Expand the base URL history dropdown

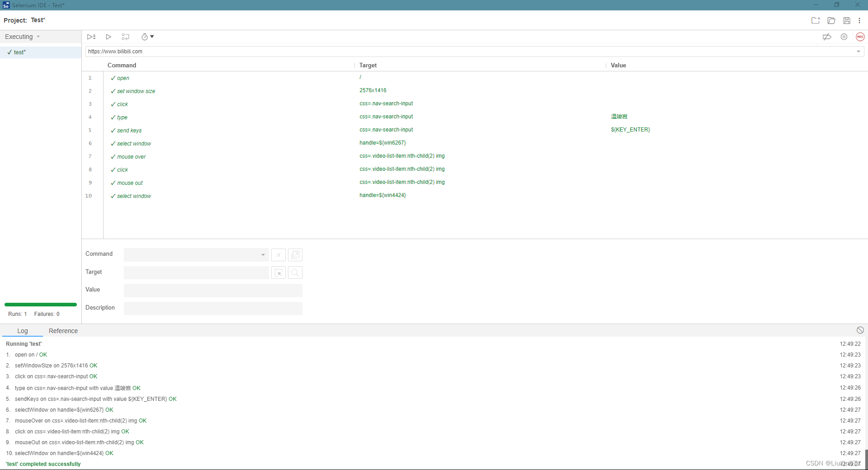pyautogui.click(x=859, y=52)
